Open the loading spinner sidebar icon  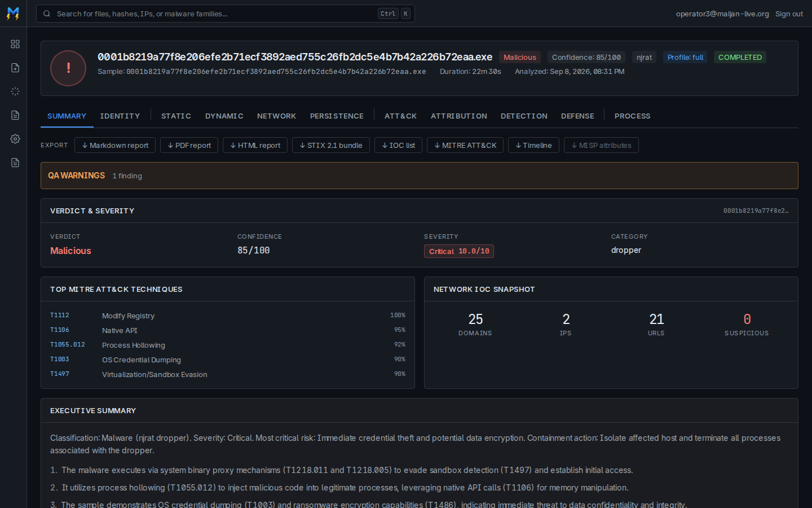pyautogui.click(x=15, y=91)
